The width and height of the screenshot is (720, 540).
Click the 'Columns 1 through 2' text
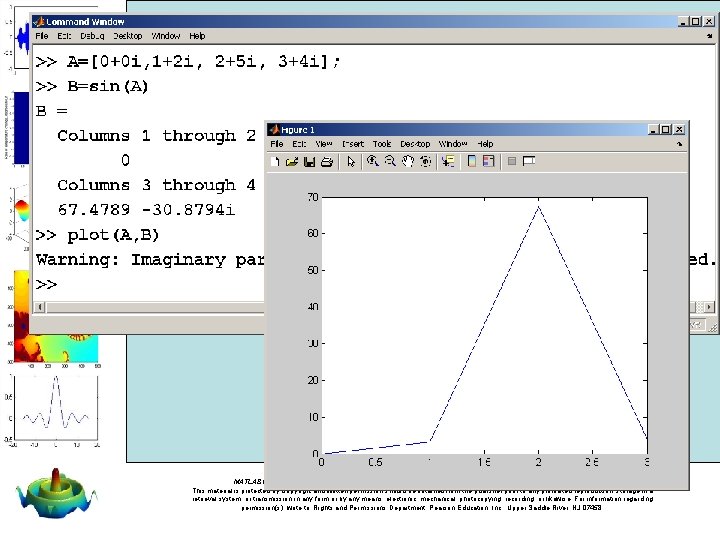coord(157,135)
